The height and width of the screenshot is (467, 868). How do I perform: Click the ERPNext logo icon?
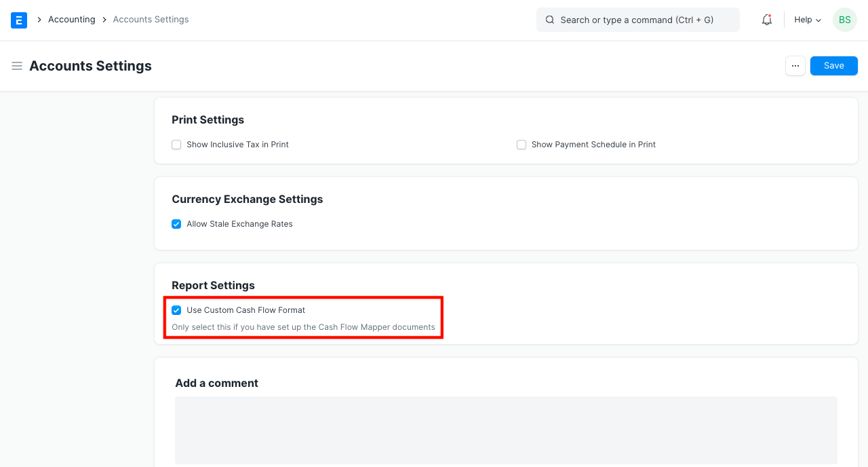(x=18, y=20)
